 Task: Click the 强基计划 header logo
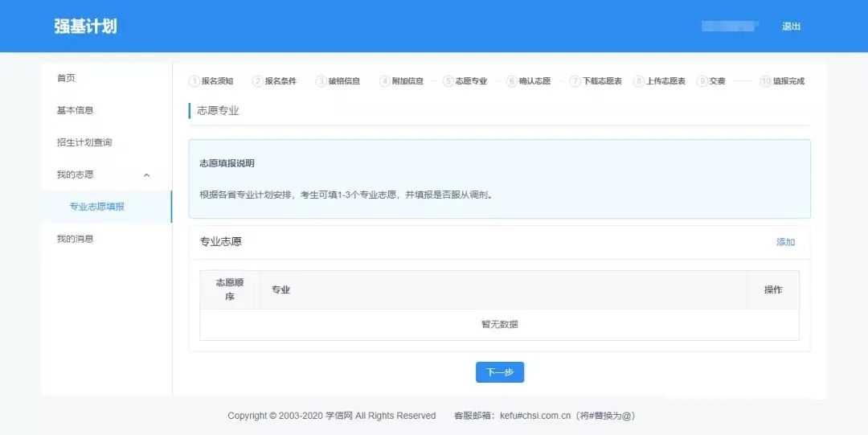click(85, 27)
